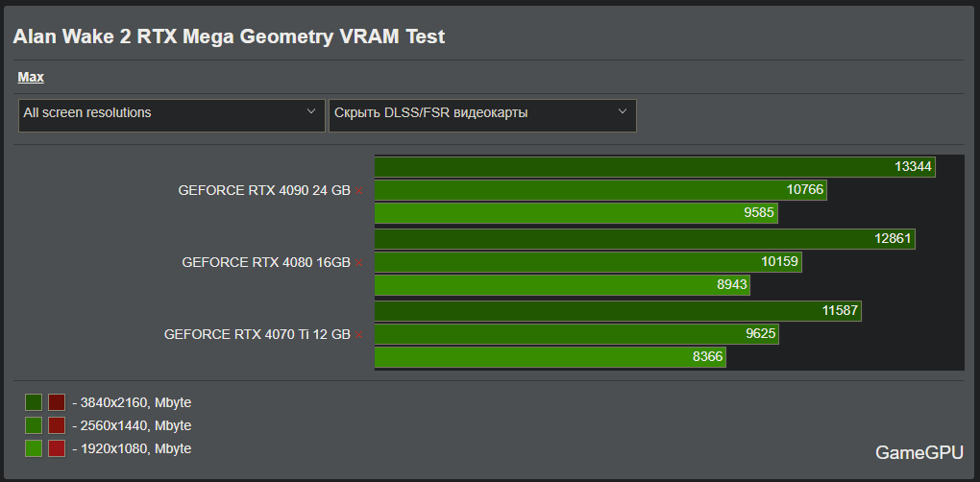Click the 10159 bar for RTX 4080
The width and height of the screenshot is (980, 482).
click(x=587, y=261)
